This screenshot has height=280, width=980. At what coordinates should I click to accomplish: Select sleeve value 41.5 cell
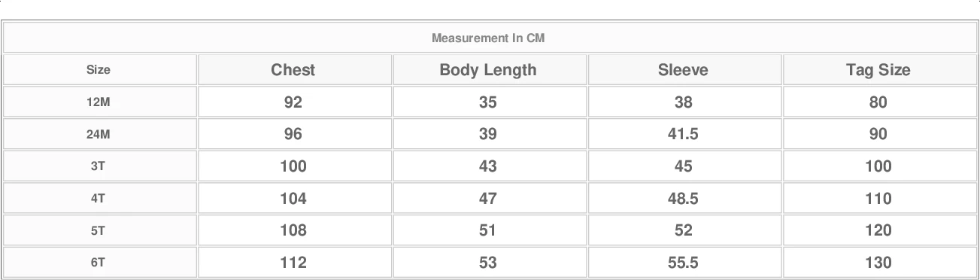click(683, 135)
